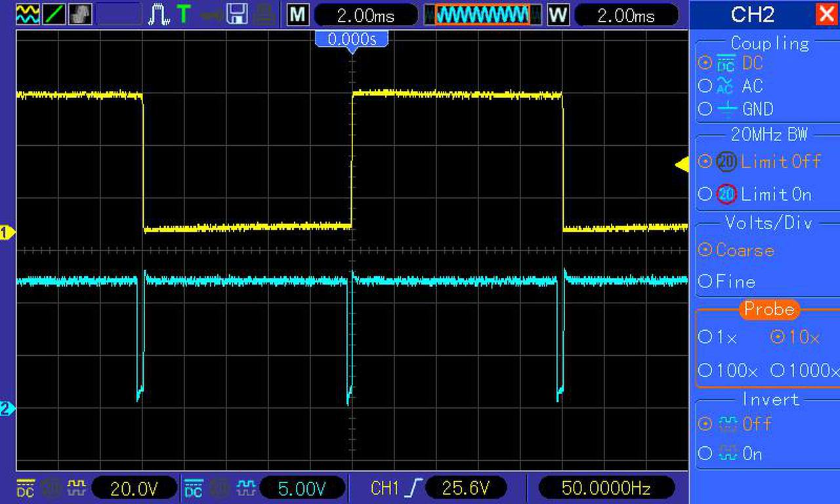Close the CH2 menu panel
This screenshot has width=840, height=504.
pyautogui.click(x=826, y=14)
